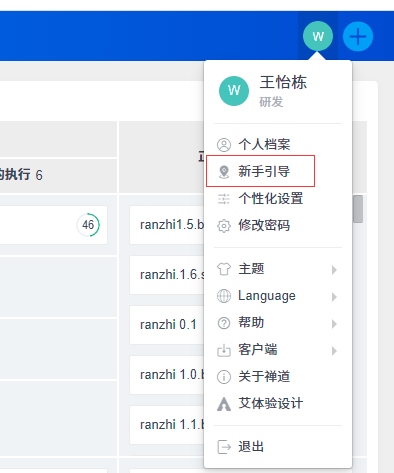The height and width of the screenshot is (473, 394).
Task: Click the 客户端 download icon
Action: coord(224,350)
